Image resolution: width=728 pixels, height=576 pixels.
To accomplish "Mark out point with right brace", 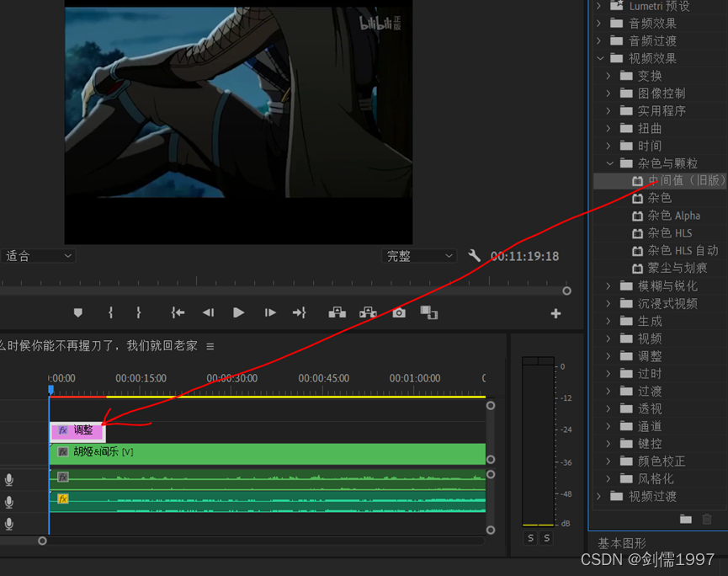I will click(138, 312).
